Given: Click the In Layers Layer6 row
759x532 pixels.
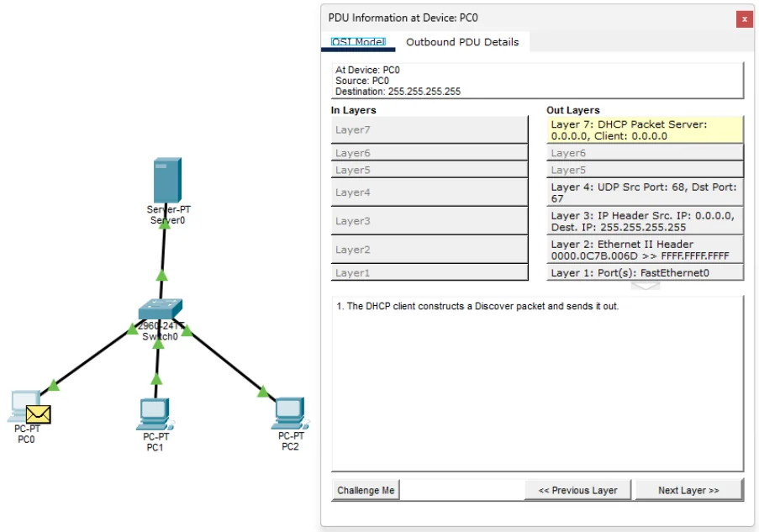Looking at the screenshot, I should point(430,153).
